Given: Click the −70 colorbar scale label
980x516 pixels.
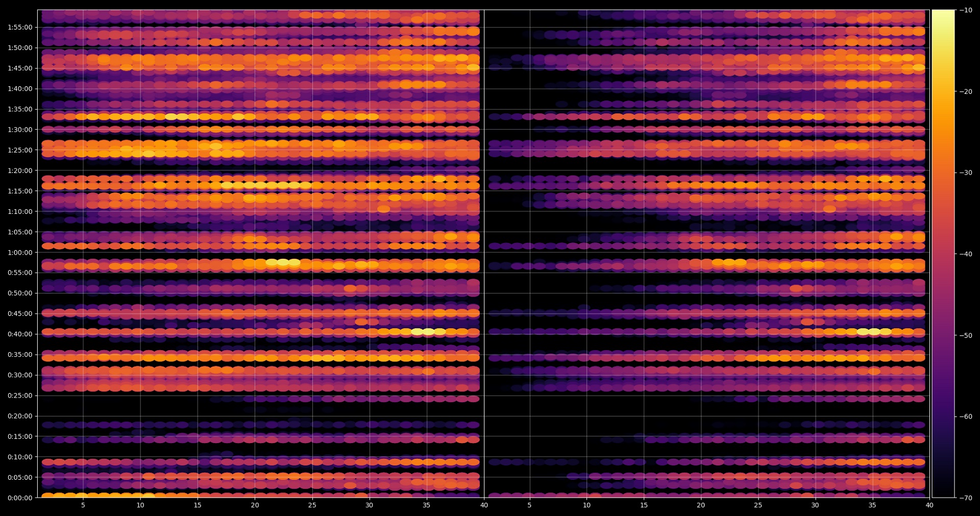Looking at the screenshot, I should 966,498.
